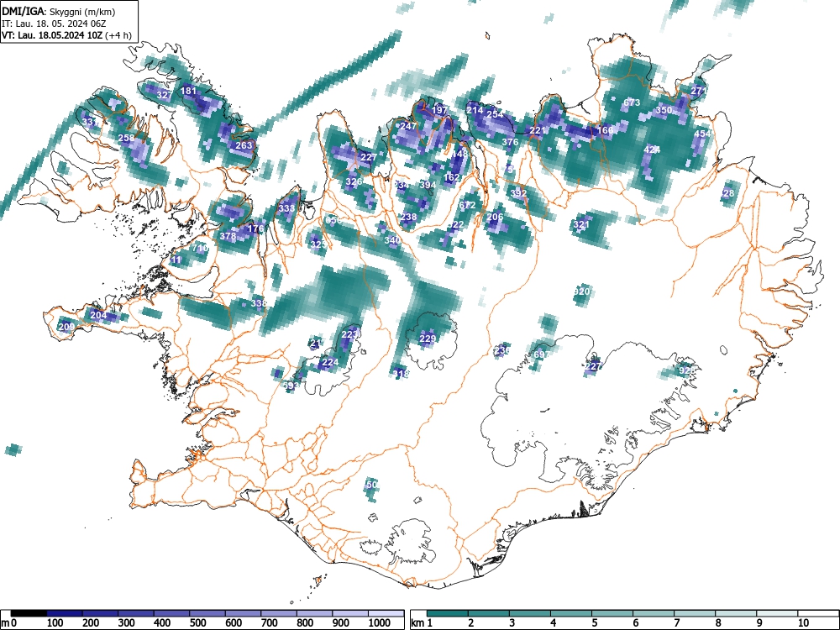This screenshot has height=630, width=840.
Task: Click the 338 visibility reading
Action: (x=259, y=303)
